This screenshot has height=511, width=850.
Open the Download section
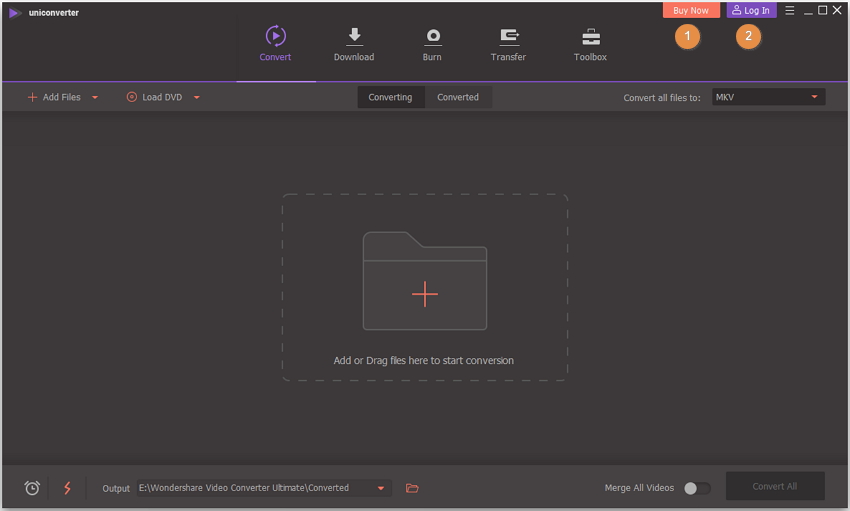[x=354, y=43]
